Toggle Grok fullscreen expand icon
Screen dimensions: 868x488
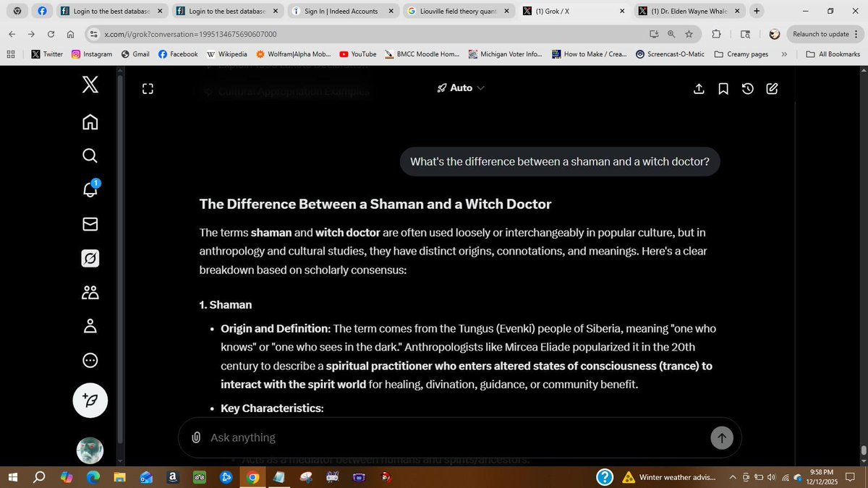[x=148, y=89]
